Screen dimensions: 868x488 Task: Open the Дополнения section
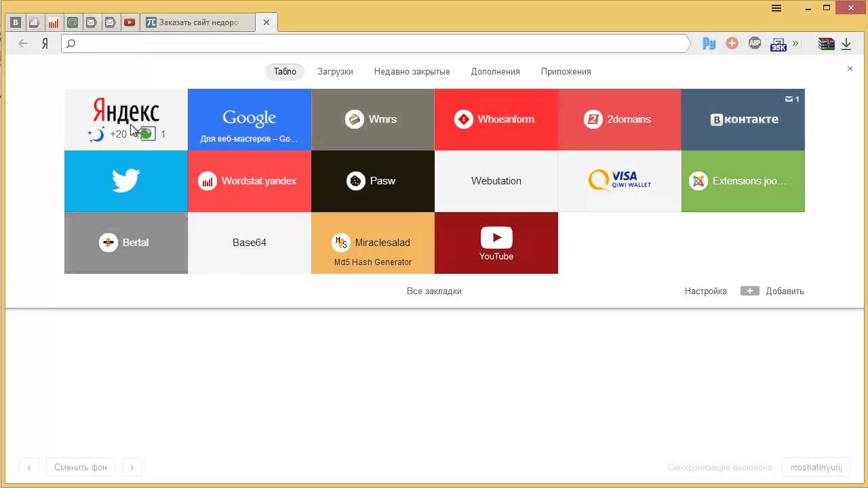tap(495, 71)
